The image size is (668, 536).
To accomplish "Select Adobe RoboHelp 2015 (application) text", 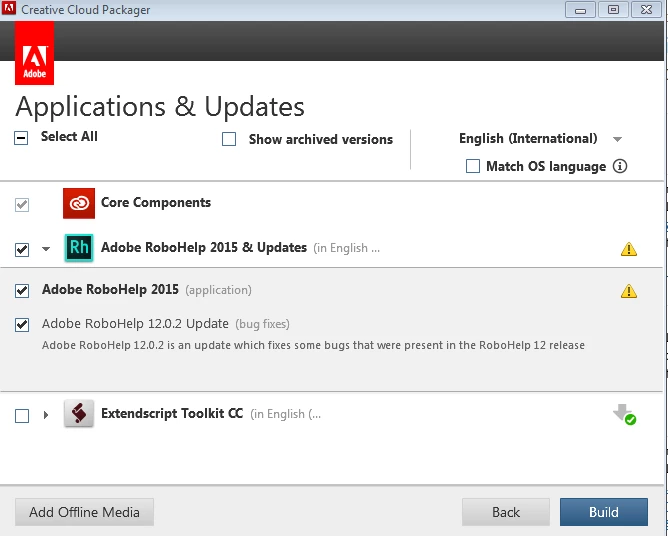I will pyautogui.click(x=147, y=290).
